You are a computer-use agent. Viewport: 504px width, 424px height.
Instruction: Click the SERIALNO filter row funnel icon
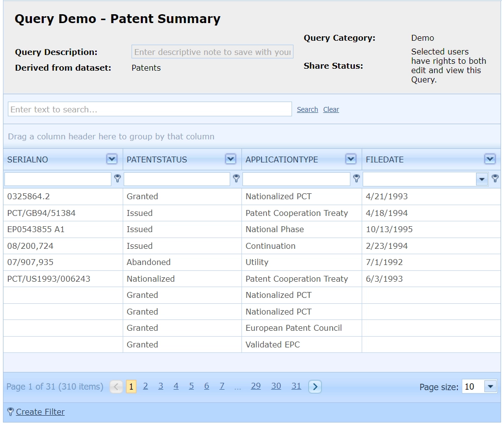coord(117,179)
